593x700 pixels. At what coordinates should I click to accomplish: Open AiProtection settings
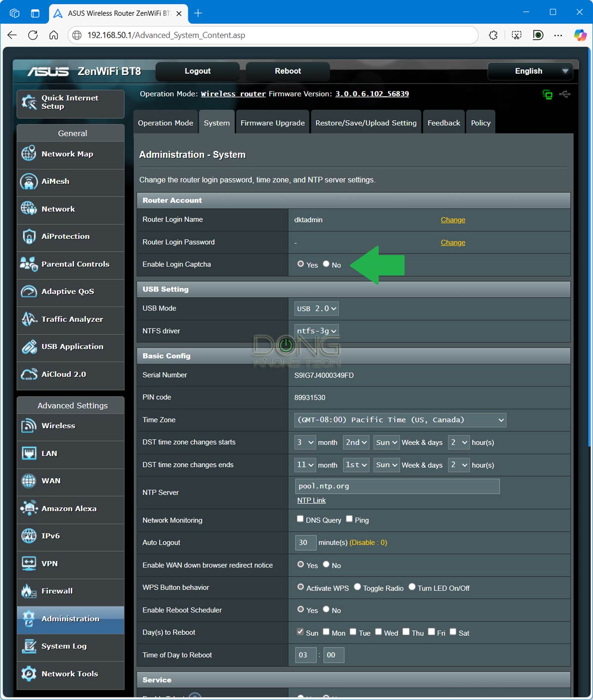point(30,236)
